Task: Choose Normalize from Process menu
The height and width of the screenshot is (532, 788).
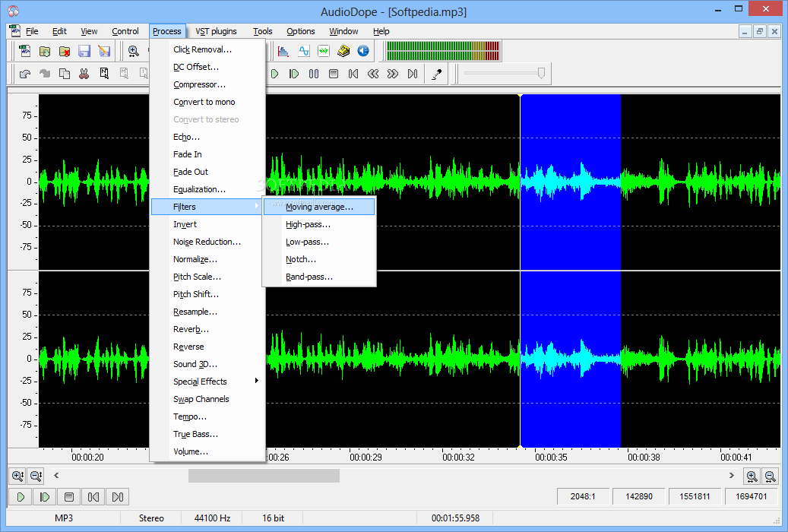Action: (x=207, y=259)
